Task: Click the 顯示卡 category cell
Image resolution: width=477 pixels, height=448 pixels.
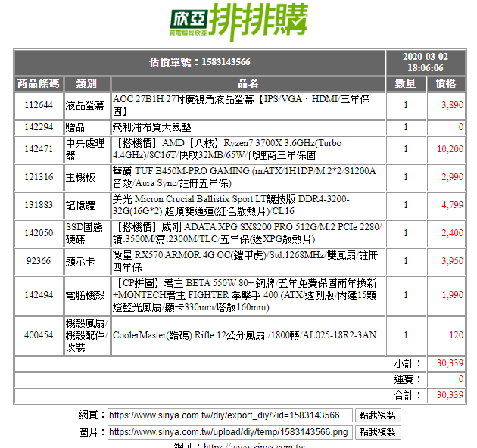Action: pos(87,261)
